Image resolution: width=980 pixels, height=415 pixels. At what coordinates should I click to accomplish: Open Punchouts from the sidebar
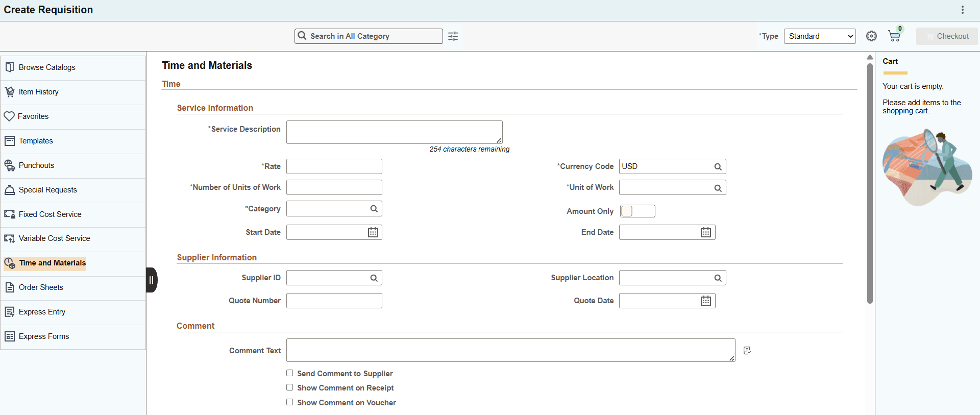(73, 165)
